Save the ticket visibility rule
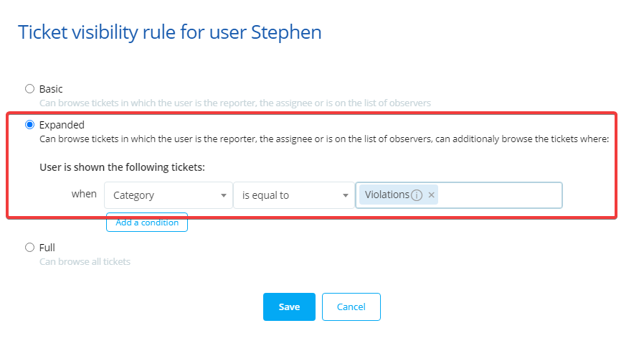The image size is (644, 346). (x=289, y=307)
